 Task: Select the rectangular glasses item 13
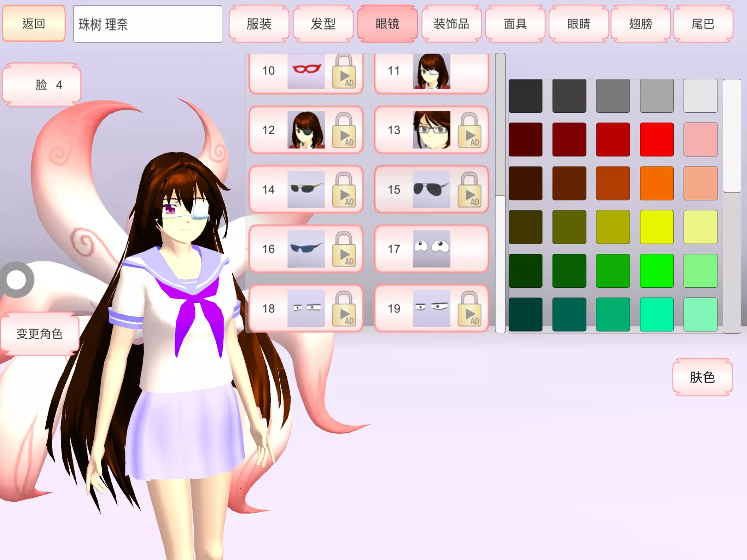click(x=431, y=130)
